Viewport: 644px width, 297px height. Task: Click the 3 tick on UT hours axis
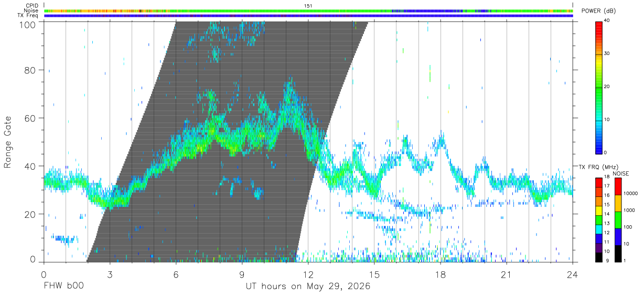pyautogui.click(x=110, y=274)
